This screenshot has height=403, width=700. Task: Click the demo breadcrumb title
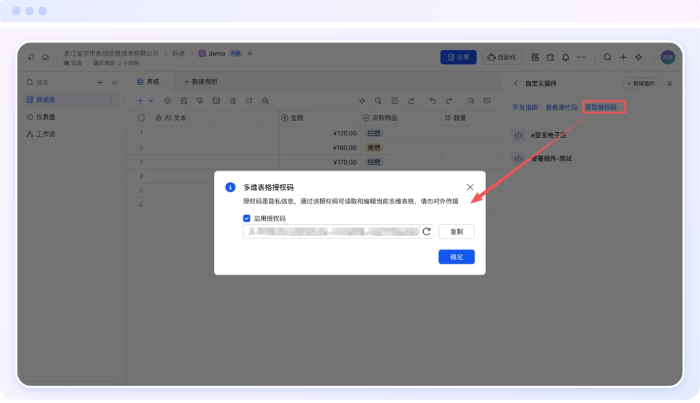217,54
